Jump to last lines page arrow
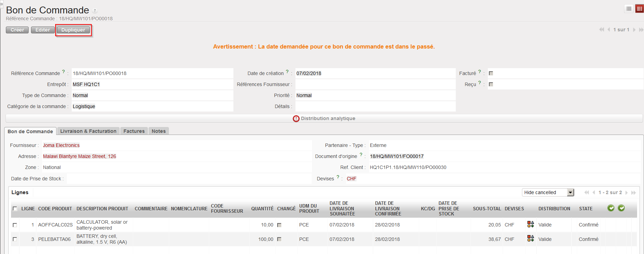The height and width of the screenshot is (254, 644). tap(633, 192)
